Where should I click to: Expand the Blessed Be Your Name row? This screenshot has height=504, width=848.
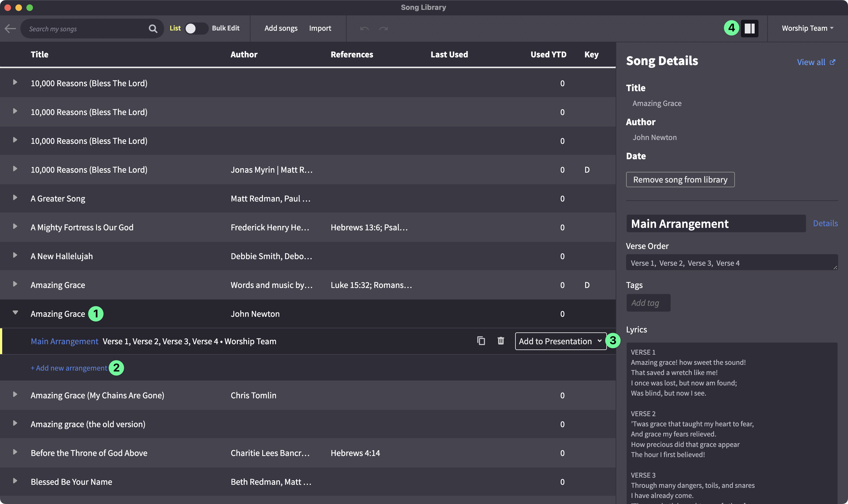(15, 481)
